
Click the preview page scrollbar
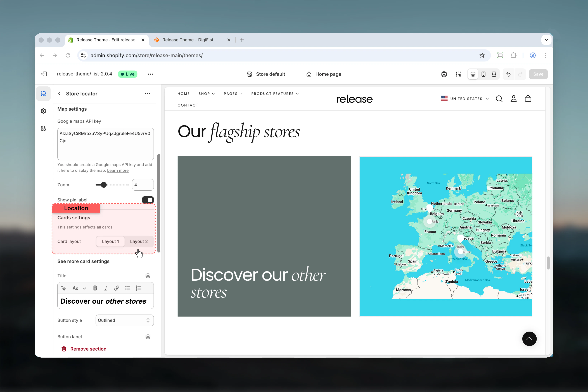click(x=548, y=263)
